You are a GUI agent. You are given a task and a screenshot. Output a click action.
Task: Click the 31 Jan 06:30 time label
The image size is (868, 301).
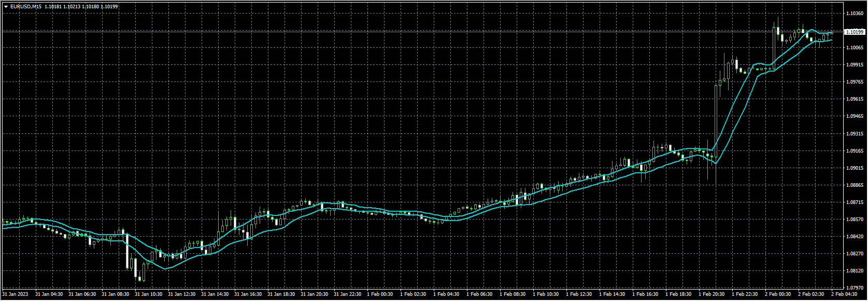coord(82,294)
